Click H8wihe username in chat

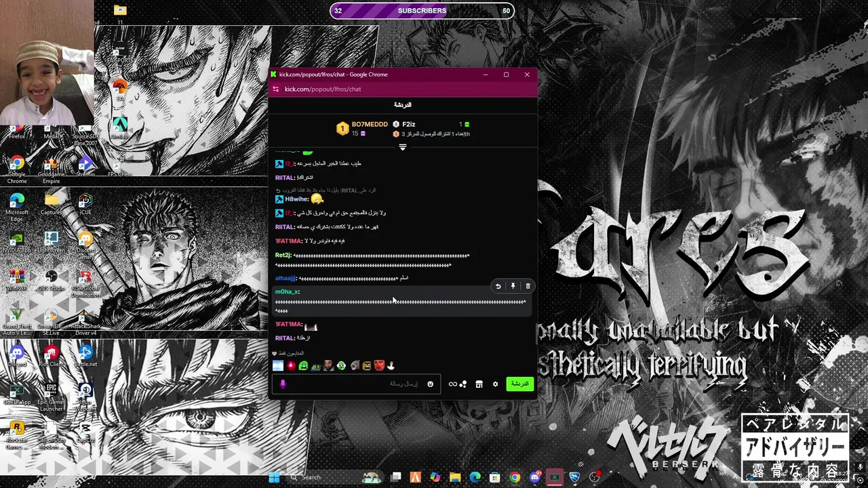click(x=296, y=199)
